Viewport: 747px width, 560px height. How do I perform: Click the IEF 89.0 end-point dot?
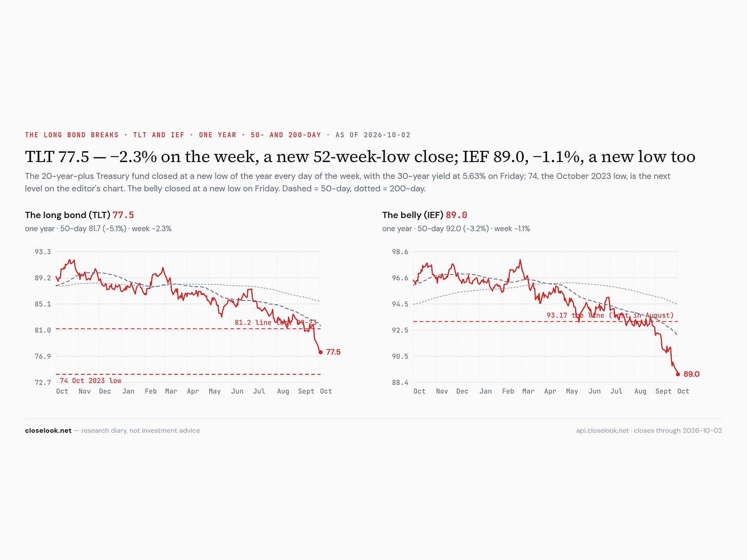(678, 374)
